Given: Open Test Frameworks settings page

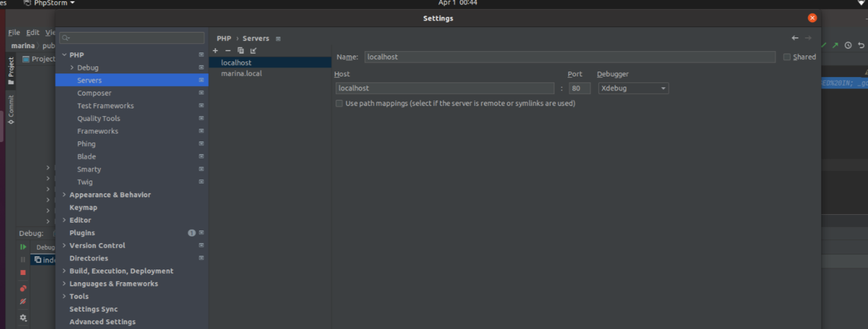Looking at the screenshot, I should coord(105,106).
